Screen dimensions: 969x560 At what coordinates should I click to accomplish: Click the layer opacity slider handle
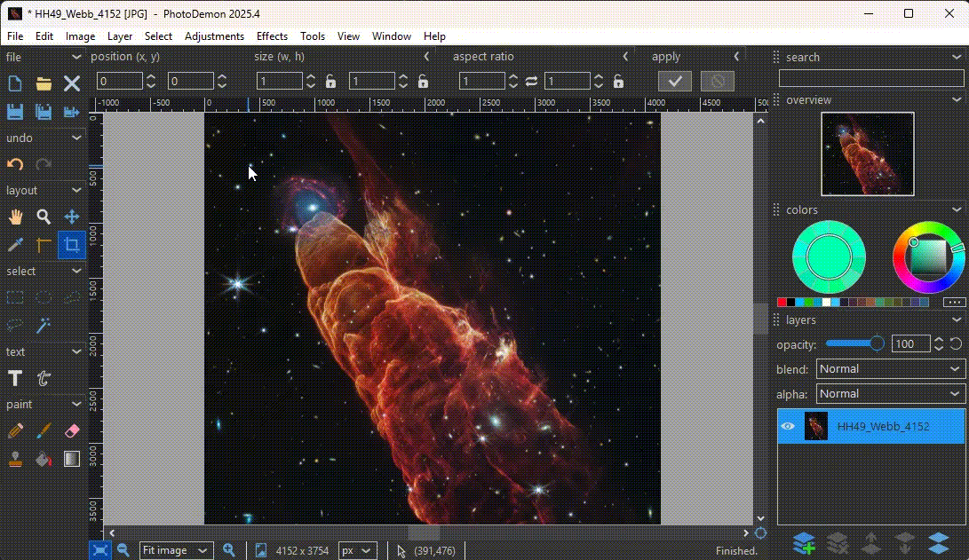pos(877,344)
